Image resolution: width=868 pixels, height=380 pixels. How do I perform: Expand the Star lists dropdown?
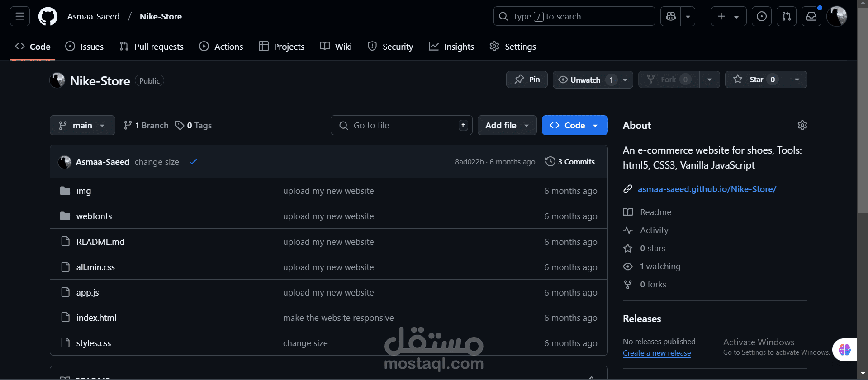tap(797, 80)
